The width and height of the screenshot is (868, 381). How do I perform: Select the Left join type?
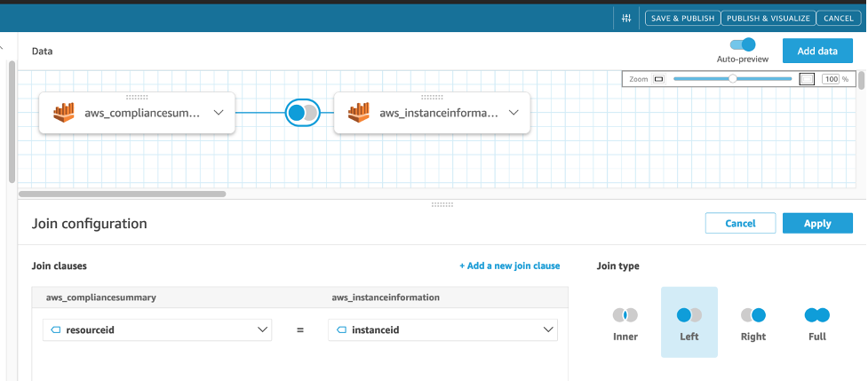(689, 321)
